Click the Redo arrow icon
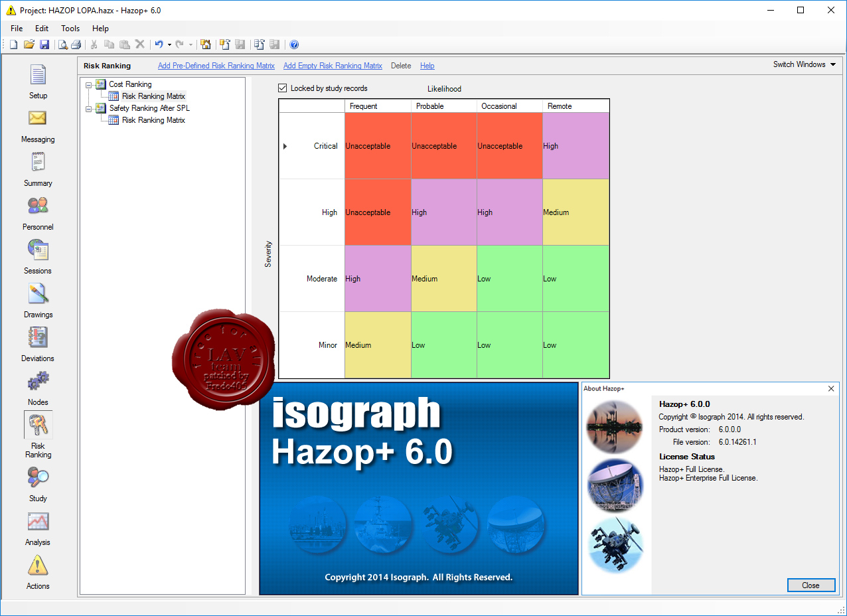 (x=179, y=44)
